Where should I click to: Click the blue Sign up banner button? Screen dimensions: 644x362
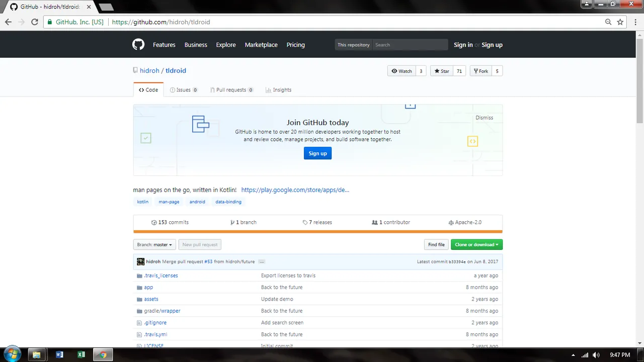point(317,153)
